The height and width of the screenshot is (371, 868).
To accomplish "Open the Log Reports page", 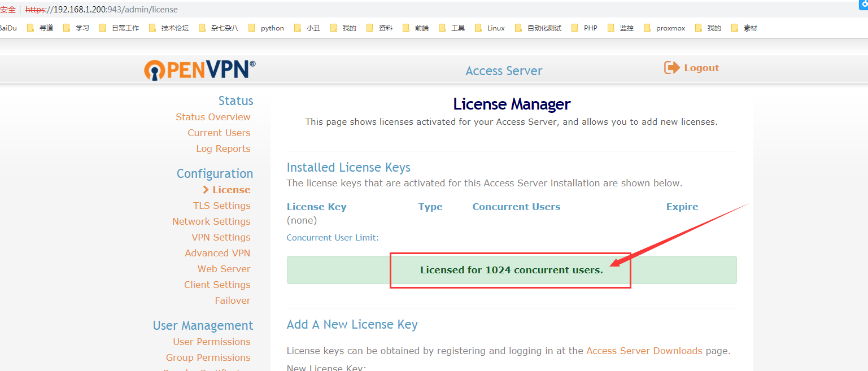I will click(223, 149).
